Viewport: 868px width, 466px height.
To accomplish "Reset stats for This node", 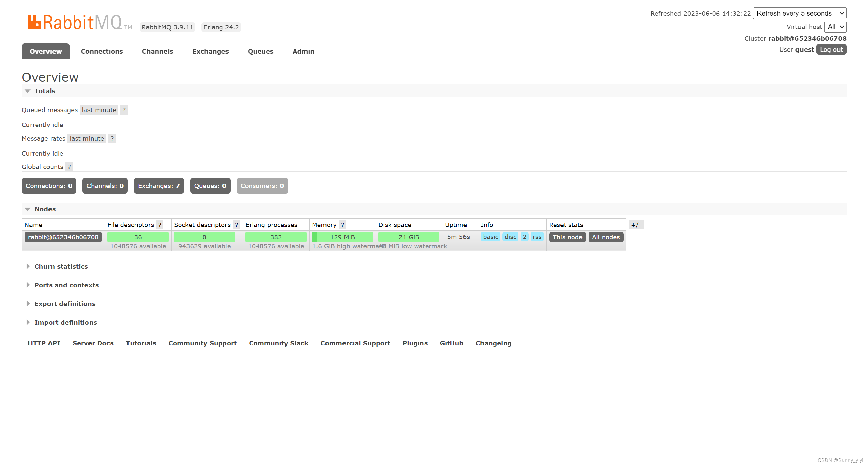I will (567, 237).
